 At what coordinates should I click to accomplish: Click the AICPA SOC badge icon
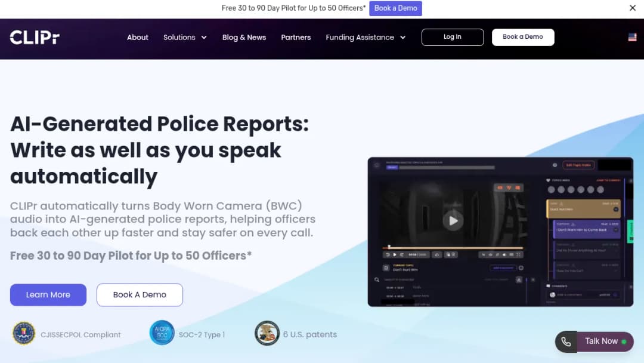pos(162,333)
